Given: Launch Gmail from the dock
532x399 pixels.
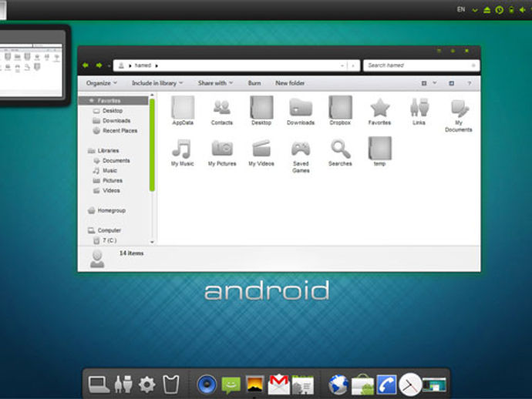Looking at the screenshot, I should (x=278, y=384).
